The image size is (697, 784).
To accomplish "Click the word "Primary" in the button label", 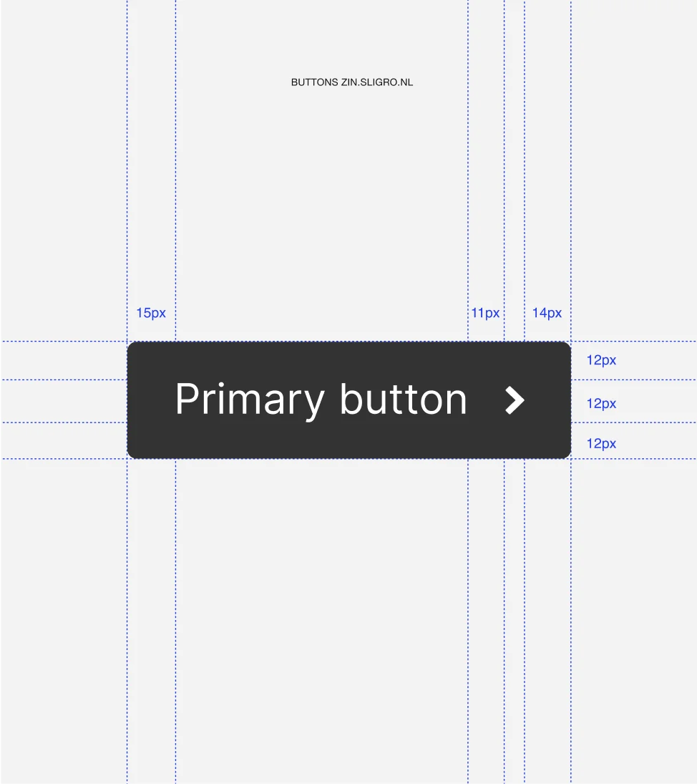I will (x=250, y=400).
